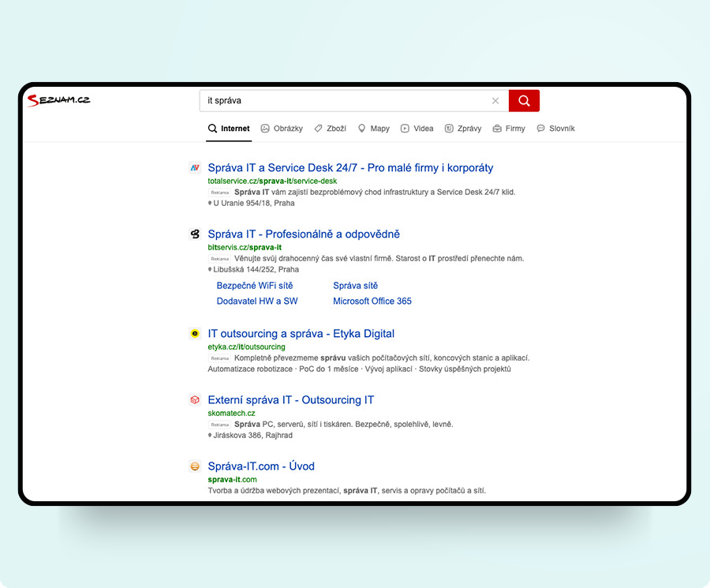Viewport: 710px width, 588px height.
Task: Go to the Zprávy tab
Action: [463, 129]
